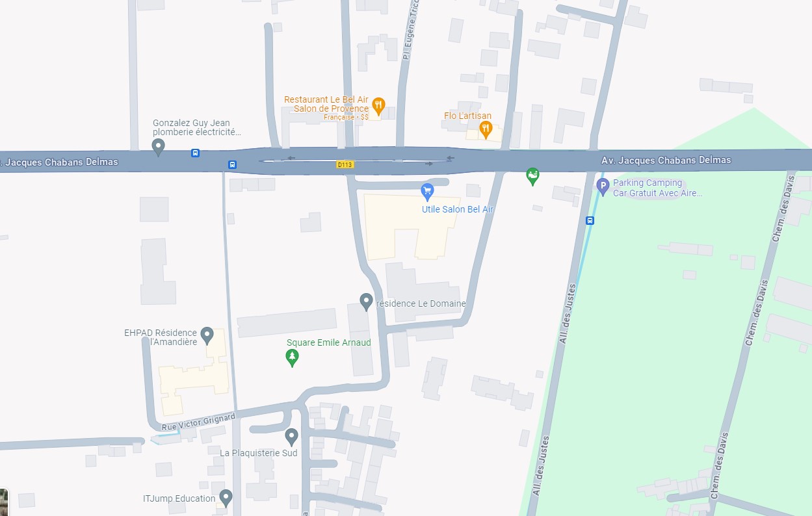812x516 pixels.
Task: Click the bus stop icon on Allée des Justes
Action: (590, 220)
